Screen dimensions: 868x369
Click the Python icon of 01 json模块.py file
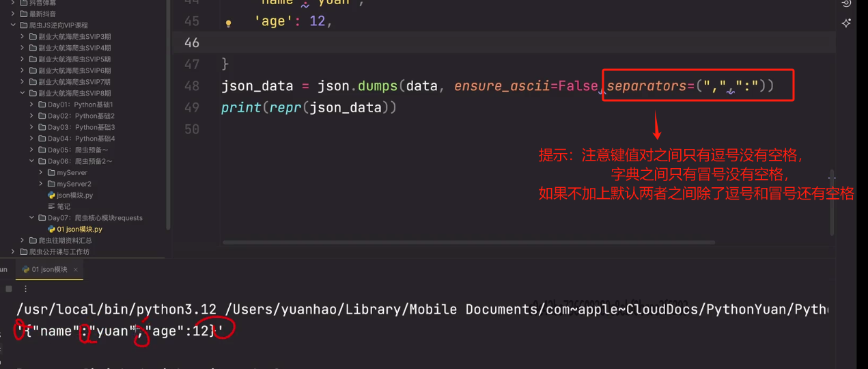point(51,230)
